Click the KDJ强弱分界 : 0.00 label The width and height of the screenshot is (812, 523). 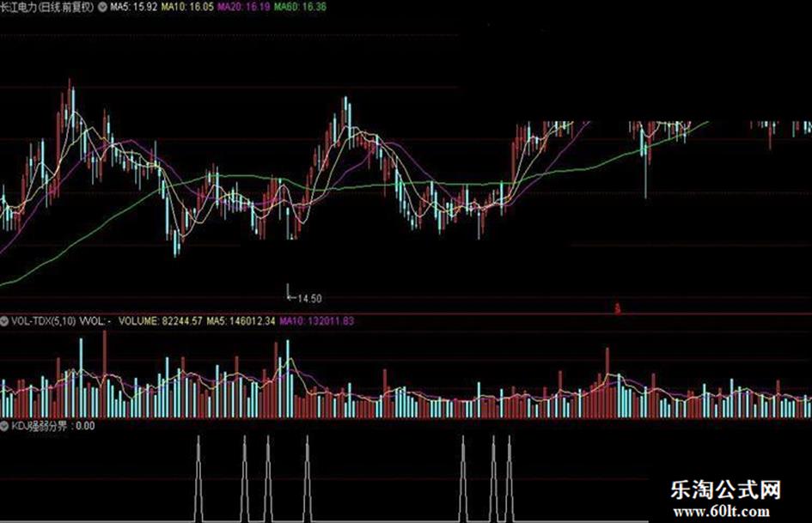[52, 426]
